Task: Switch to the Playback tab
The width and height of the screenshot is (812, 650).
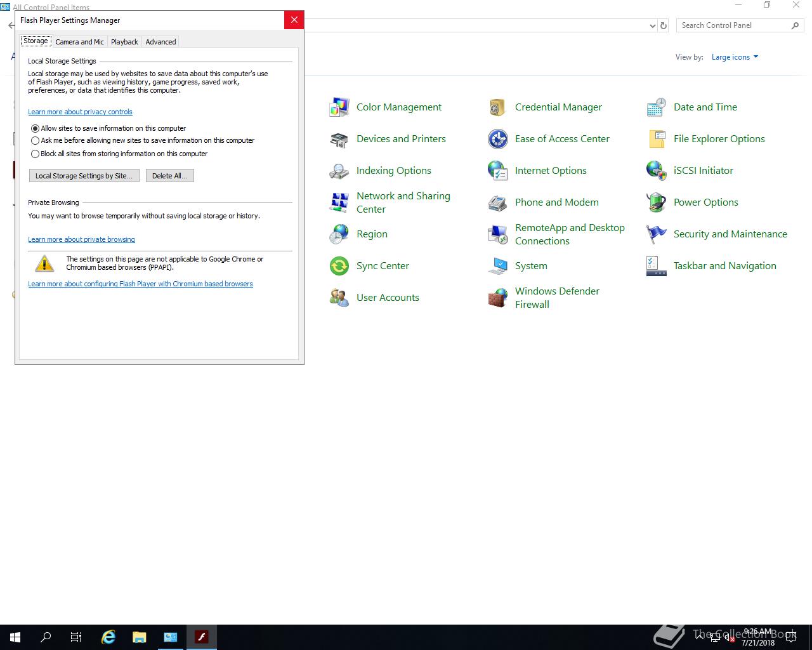Action: [124, 42]
